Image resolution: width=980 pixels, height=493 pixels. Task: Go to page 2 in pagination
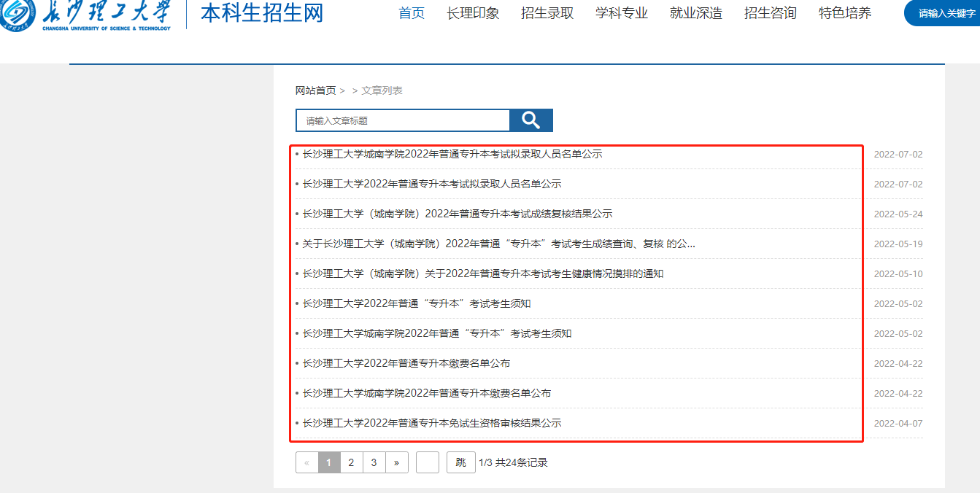click(x=351, y=462)
